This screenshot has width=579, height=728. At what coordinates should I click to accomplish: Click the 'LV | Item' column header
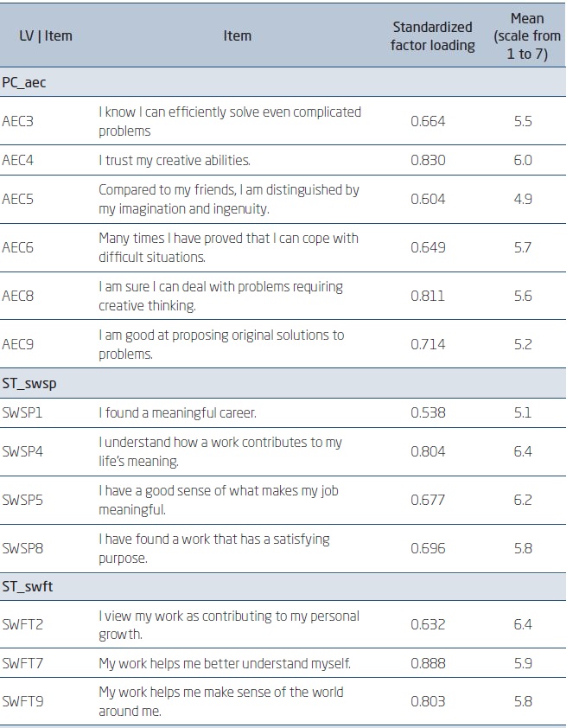[x=46, y=35]
